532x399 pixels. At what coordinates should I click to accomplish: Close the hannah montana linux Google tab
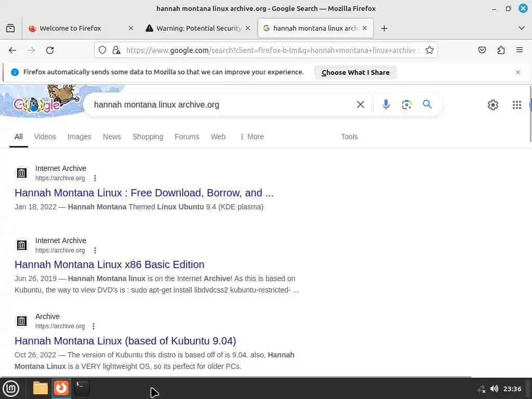click(365, 28)
